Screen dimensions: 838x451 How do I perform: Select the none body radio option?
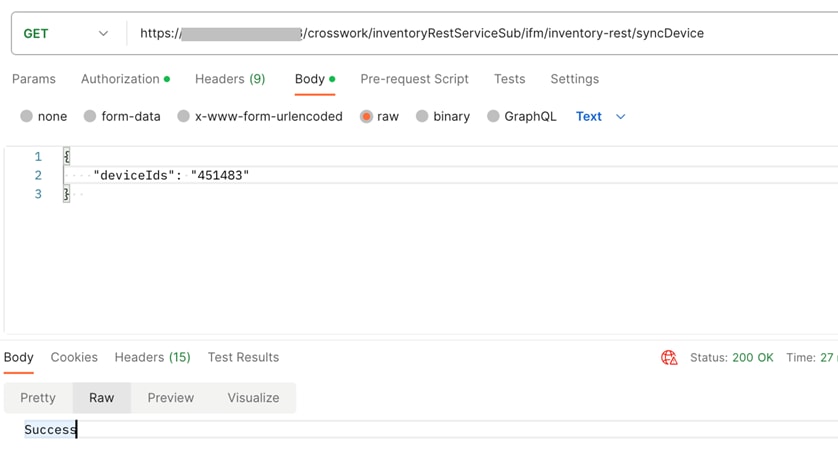point(27,117)
